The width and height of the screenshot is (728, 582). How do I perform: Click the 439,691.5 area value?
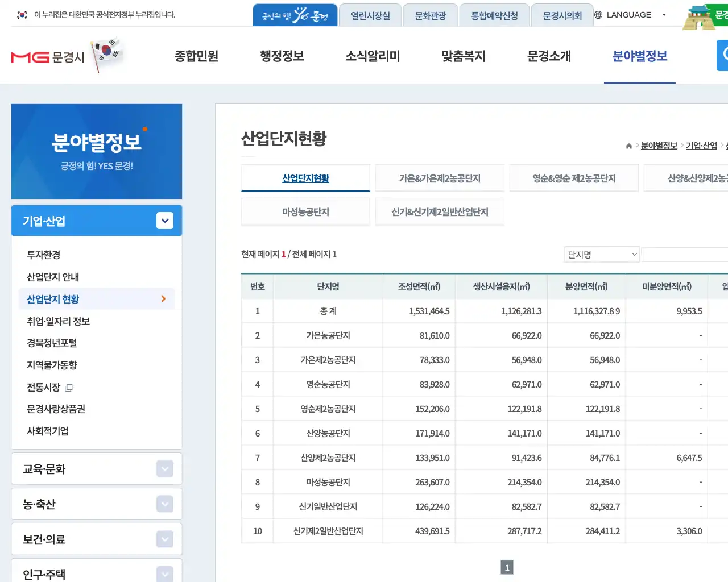pyautogui.click(x=432, y=531)
